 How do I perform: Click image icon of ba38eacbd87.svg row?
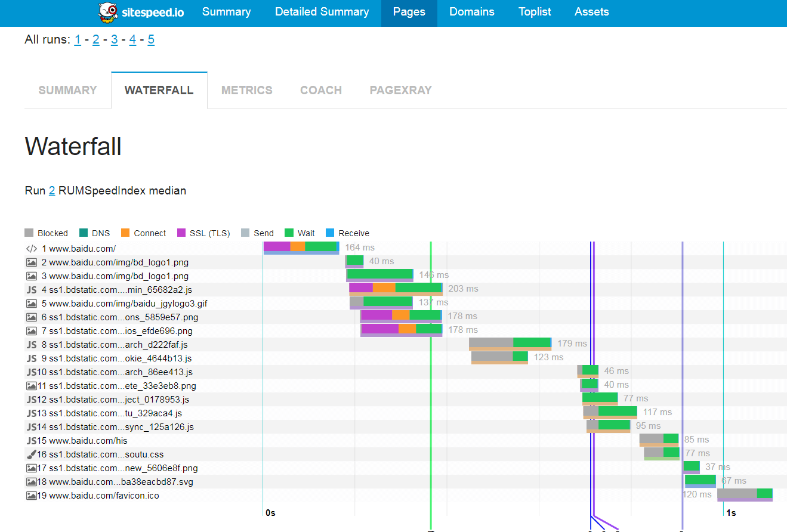32,482
